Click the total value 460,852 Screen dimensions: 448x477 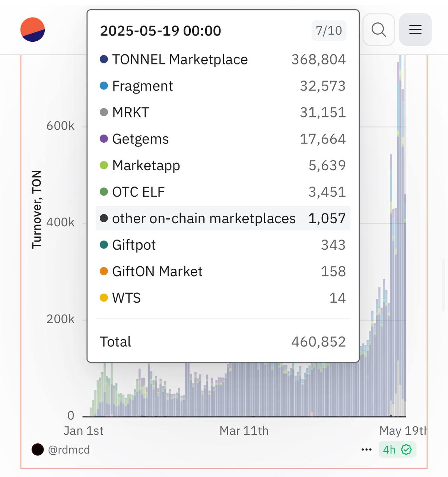319,342
